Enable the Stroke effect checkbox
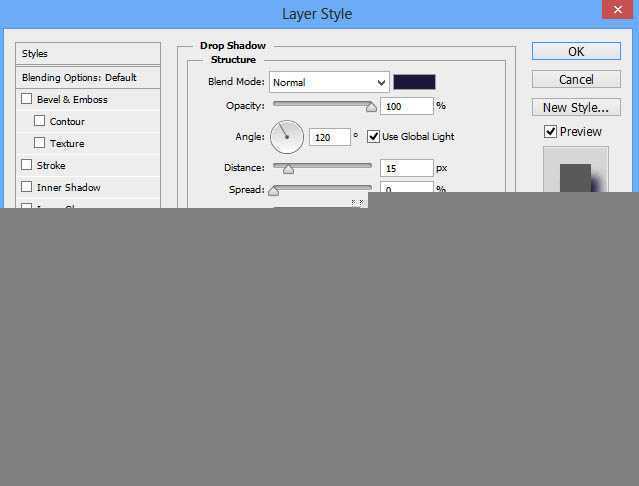This screenshot has width=639, height=486. [26, 165]
